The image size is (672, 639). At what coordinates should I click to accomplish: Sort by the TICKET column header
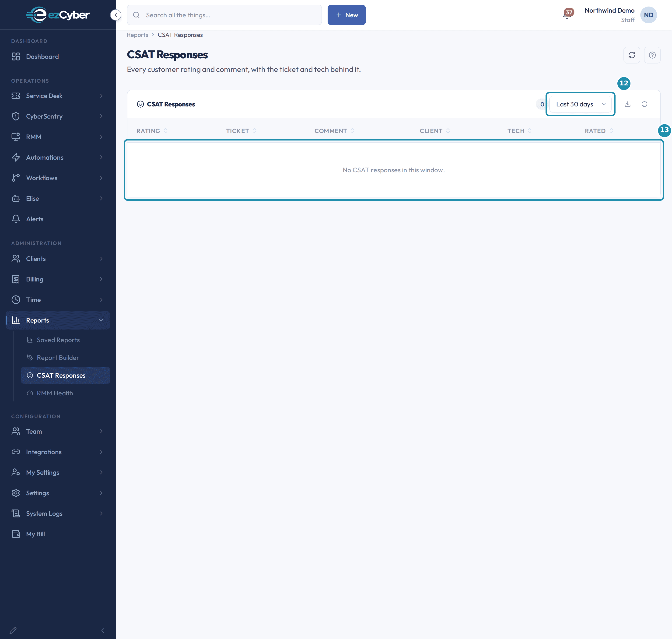241,131
